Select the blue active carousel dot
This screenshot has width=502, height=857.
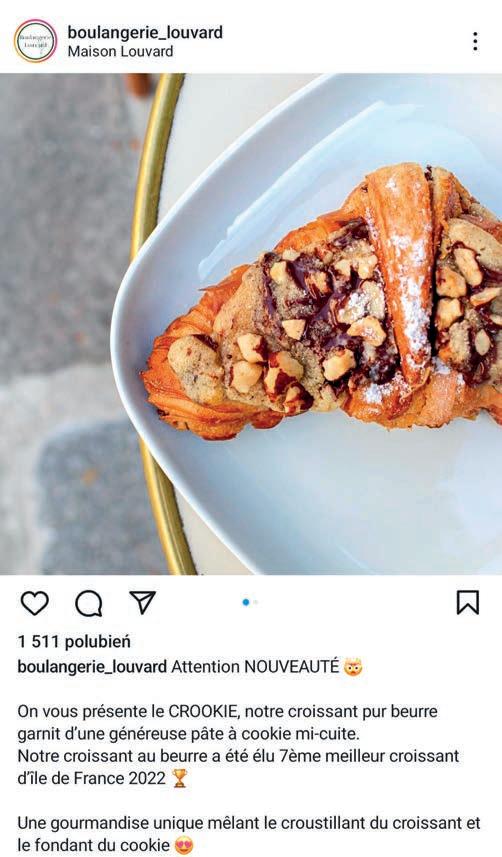click(x=246, y=602)
